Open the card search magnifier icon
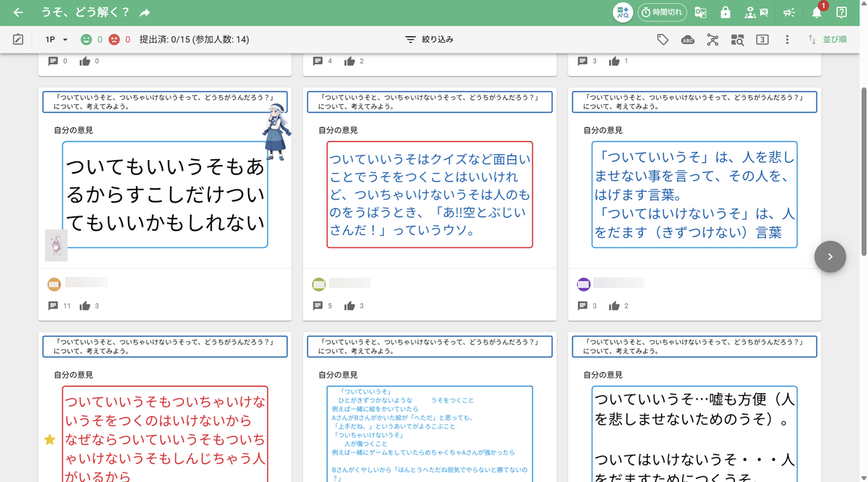 [737, 40]
